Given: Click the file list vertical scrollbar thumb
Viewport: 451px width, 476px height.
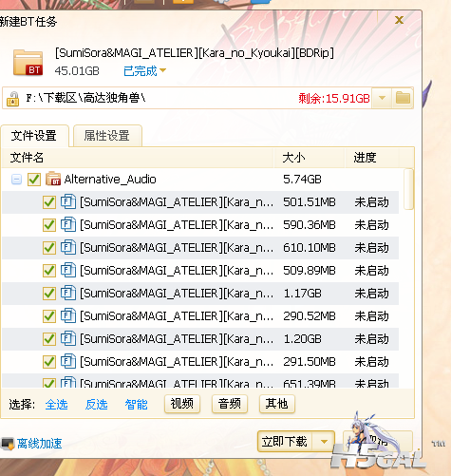Looking at the screenshot, I should (x=408, y=189).
